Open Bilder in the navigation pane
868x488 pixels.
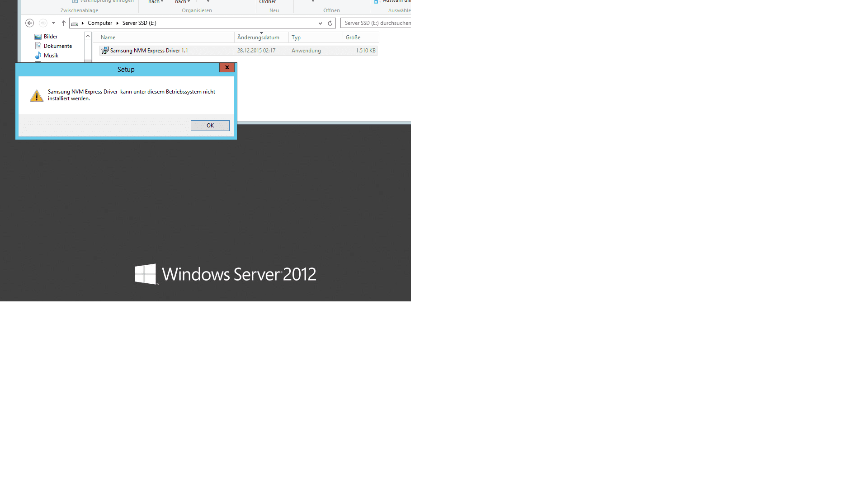[51, 37]
